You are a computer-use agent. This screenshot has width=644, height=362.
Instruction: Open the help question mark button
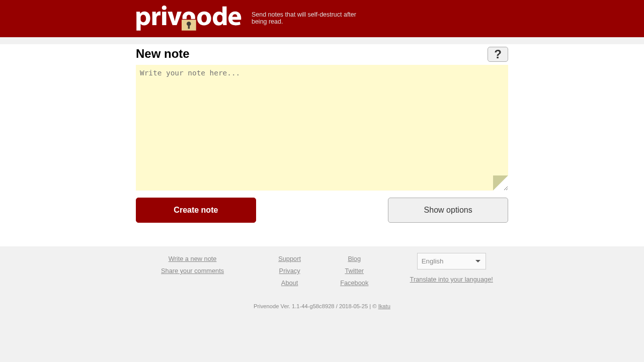click(x=497, y=54)
